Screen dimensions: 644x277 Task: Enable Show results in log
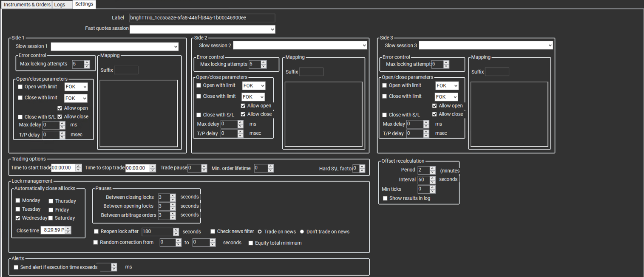pos(385,198)
